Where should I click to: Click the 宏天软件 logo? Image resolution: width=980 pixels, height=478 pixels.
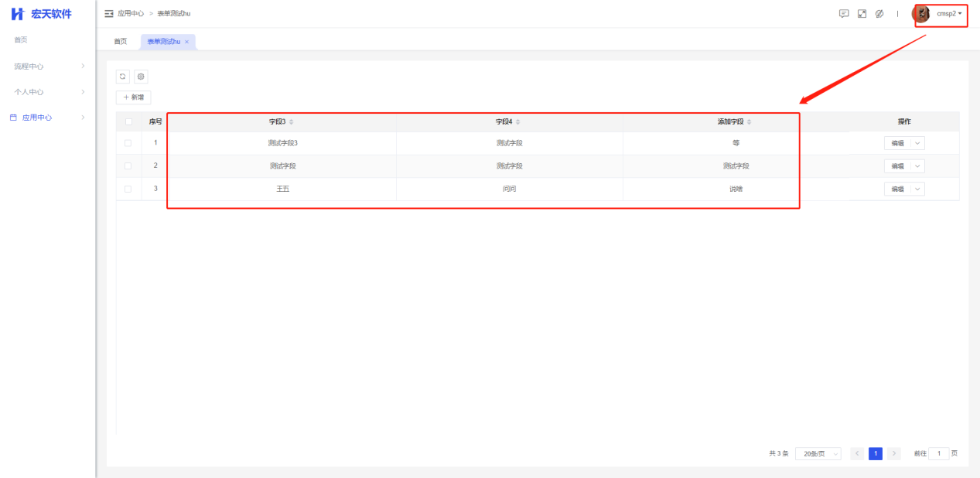click(40, 14)
